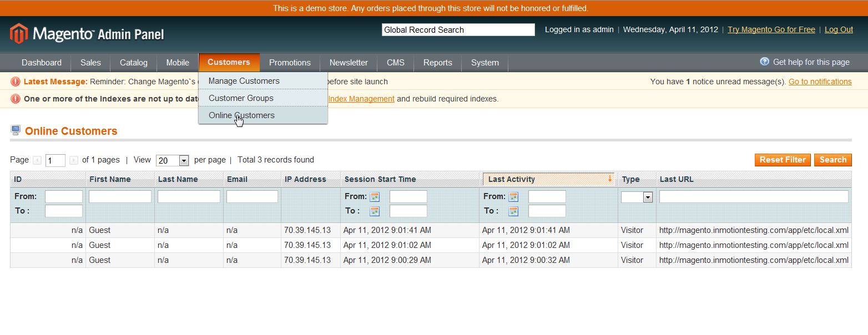This screenshot has width=868, height=335.
Task: Click the Indexes warning alert icon
Action: [16, 99]
